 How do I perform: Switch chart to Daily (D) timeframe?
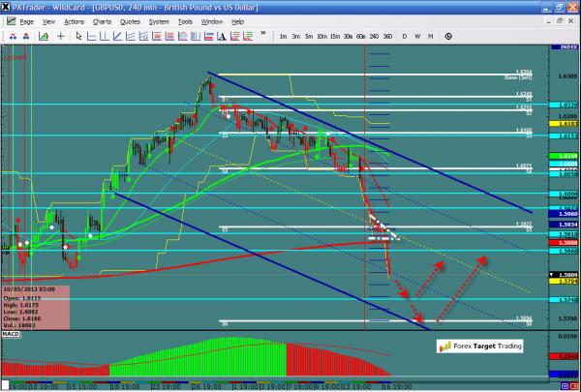pyautogui.click(x=404, y=37)
